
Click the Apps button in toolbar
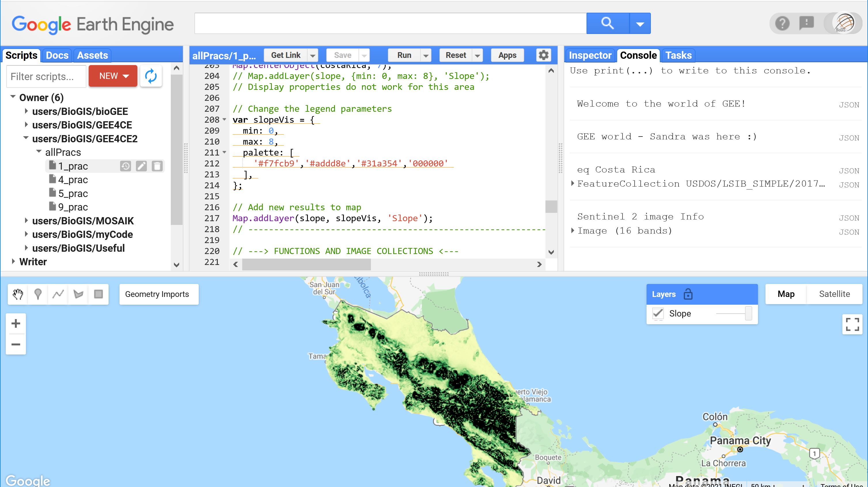[507, 55]
